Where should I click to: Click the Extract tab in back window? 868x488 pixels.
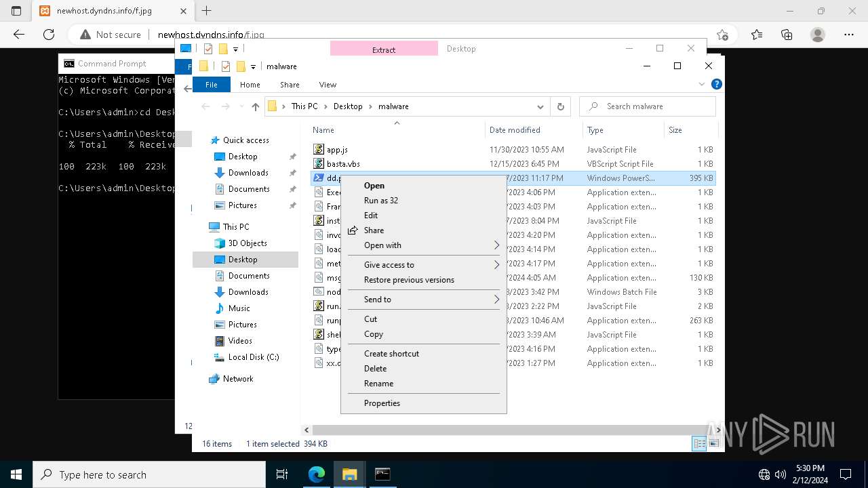pyautogui.click(x=384, y=49)
